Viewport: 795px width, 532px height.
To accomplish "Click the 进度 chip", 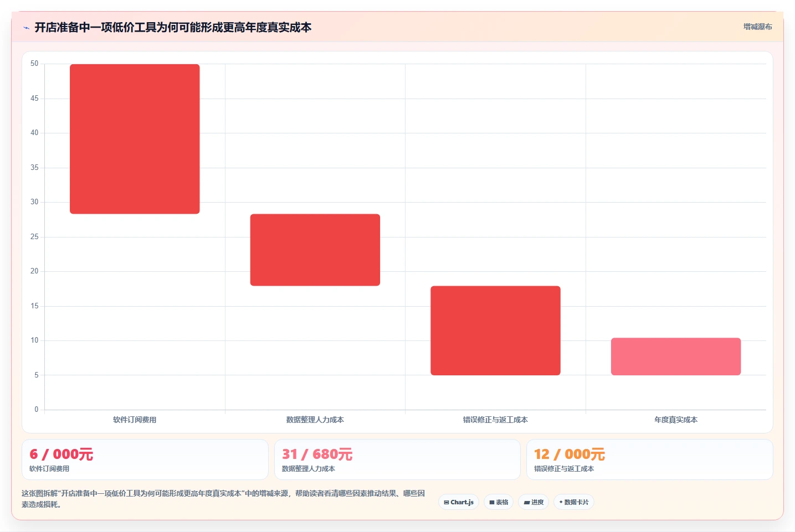I will 534,502.
